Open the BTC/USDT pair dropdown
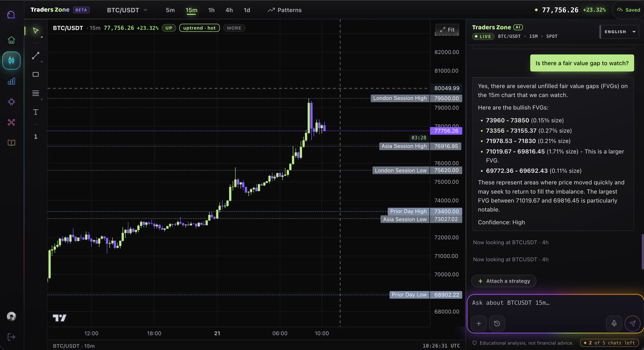Viewport: 644px width, 350px height. click(127, 10)
